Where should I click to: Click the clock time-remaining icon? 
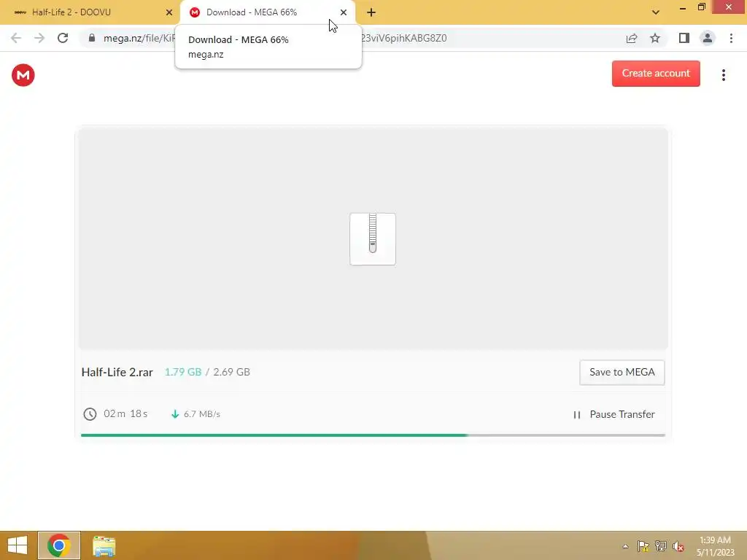(x=90, y=414)
